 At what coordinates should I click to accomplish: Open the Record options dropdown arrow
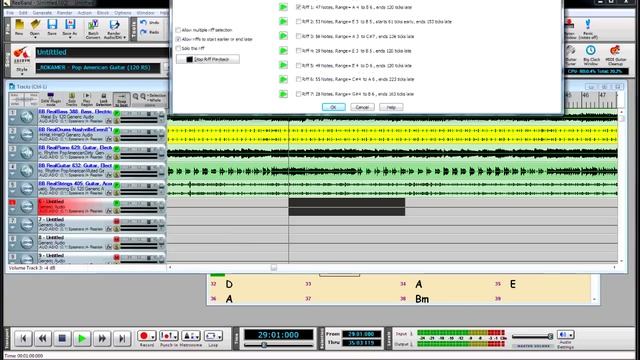click(x=152, y=337)
